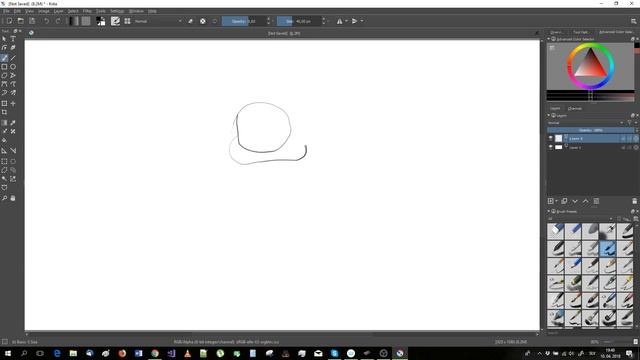Select the Color Picker eyedropper tool
The width and height of the screenshot is (640, 360).
point(13,122)
